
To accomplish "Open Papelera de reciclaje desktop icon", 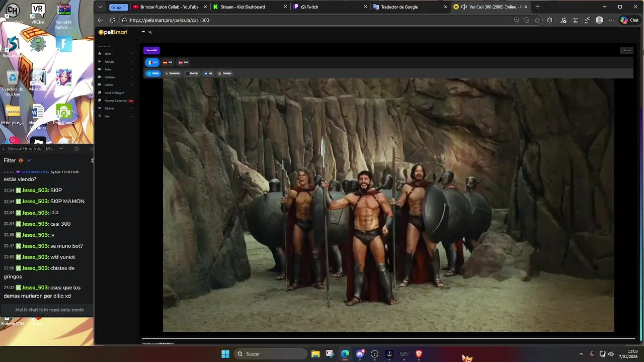I will coord(13,83).
